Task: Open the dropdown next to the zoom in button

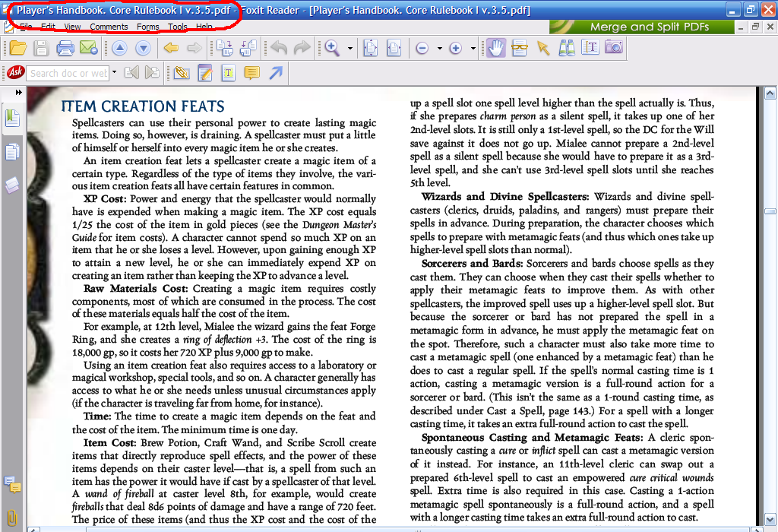Action: 473,49
